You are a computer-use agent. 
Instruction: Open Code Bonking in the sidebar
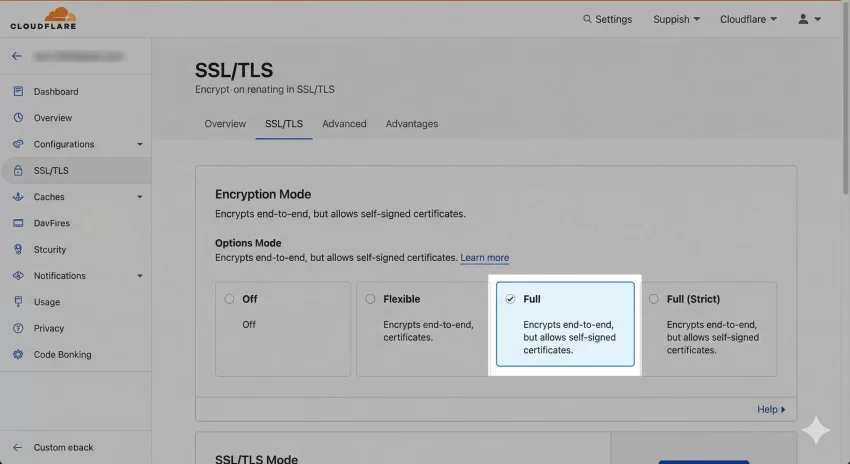[62, 355]
